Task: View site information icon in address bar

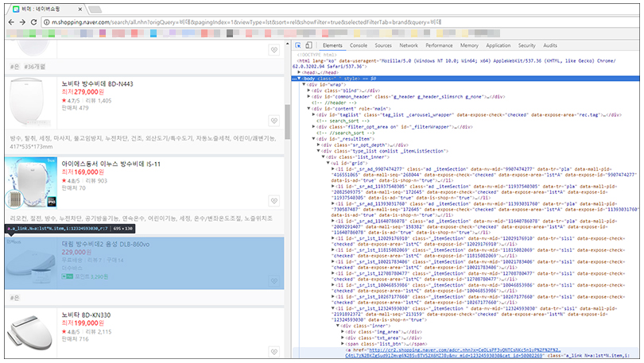Action: [46, 22]
